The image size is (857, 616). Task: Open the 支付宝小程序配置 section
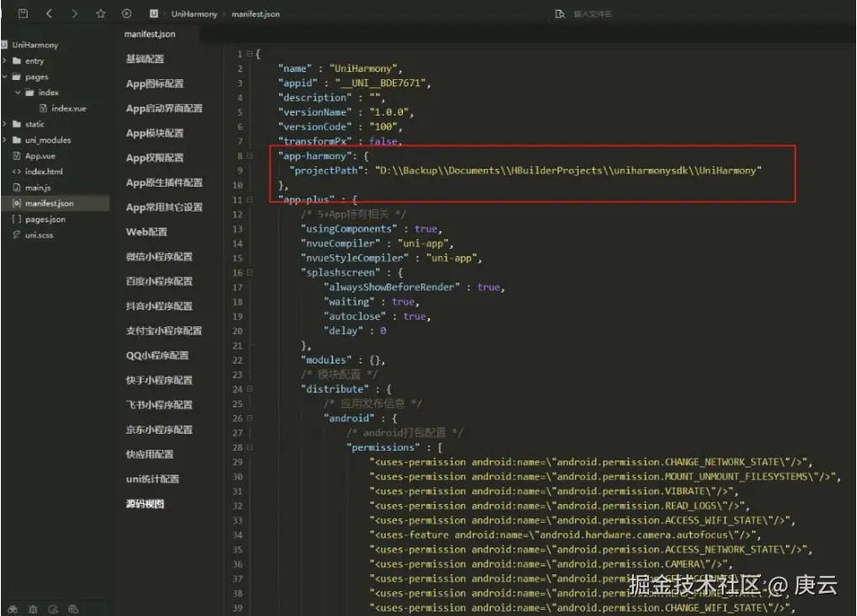[164, 331]
